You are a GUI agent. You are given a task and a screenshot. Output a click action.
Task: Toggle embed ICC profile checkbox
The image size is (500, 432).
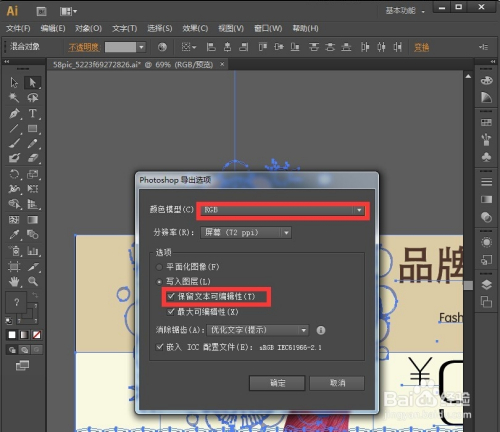pyautogui.click(x=160, y=347)
